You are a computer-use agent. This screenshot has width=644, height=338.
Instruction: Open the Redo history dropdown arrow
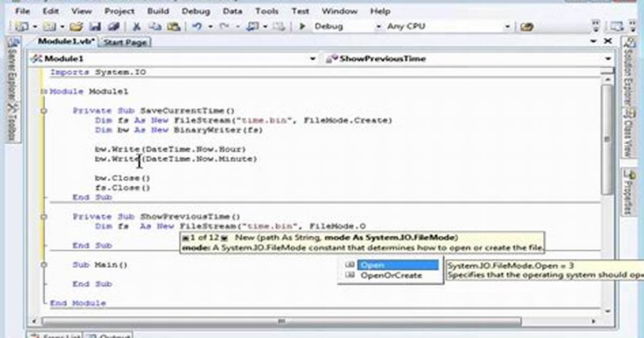click(238, 27)
